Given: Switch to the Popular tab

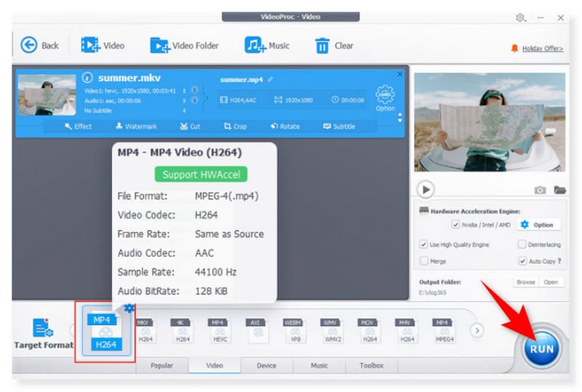Looking at the screenshot, I should (x=162, y=366).
